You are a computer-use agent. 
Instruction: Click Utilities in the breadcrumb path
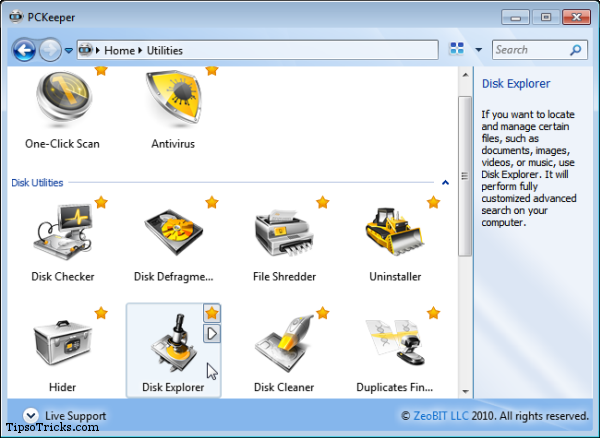(x=165, y=50)
